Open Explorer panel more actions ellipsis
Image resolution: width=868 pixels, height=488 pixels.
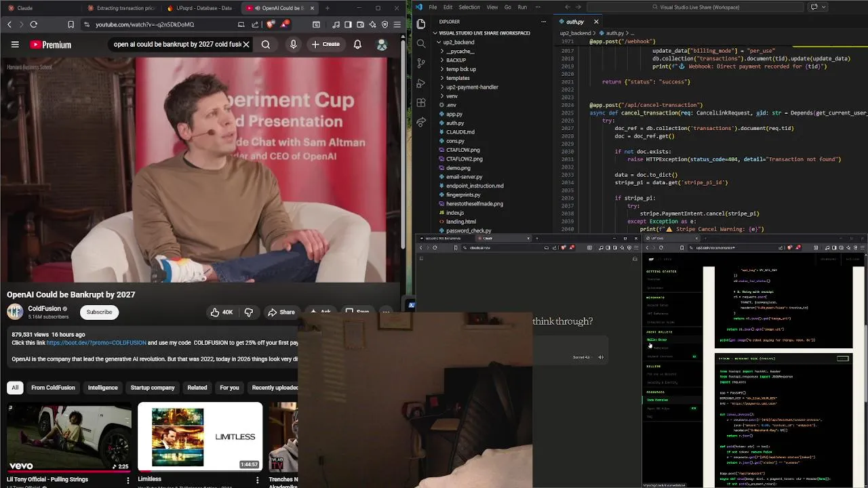coord(542,22)
